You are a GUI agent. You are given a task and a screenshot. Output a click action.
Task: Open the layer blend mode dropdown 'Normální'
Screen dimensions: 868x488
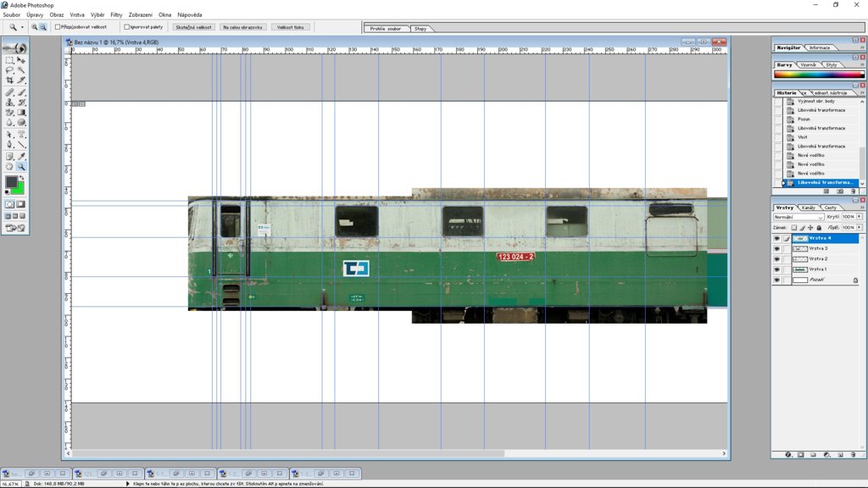click(x=798, y=217)
